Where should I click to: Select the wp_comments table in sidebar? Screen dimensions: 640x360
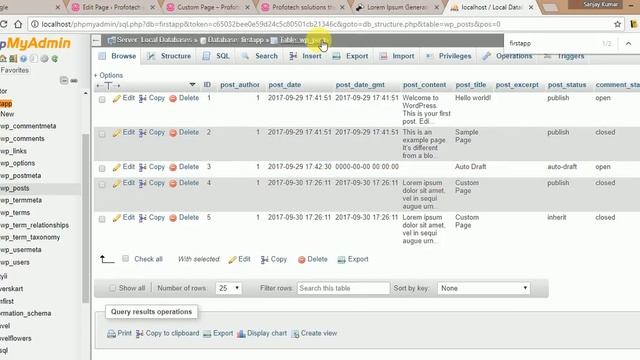coord(22,139)
